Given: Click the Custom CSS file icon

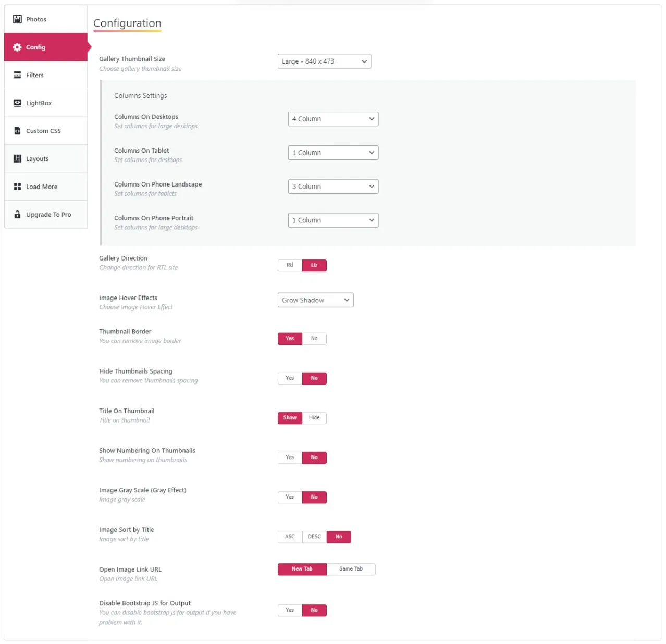Looking at the screenshot, I should 17,131.
